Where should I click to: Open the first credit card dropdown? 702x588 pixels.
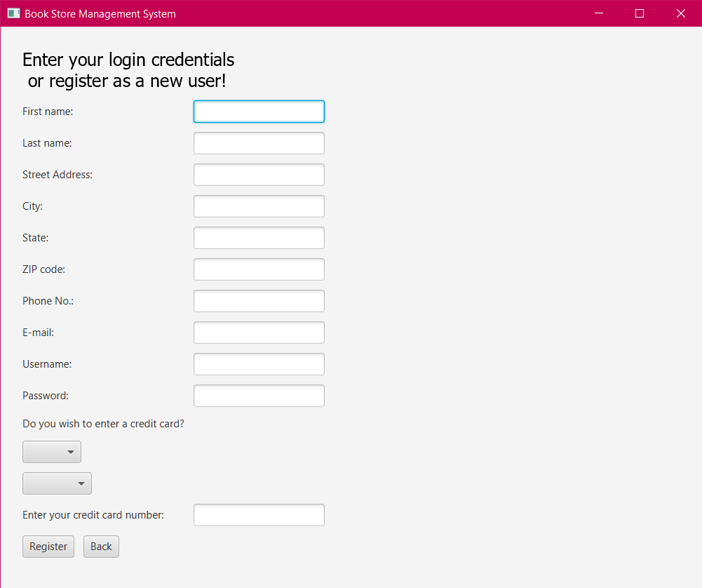click(x=52, y=452)
